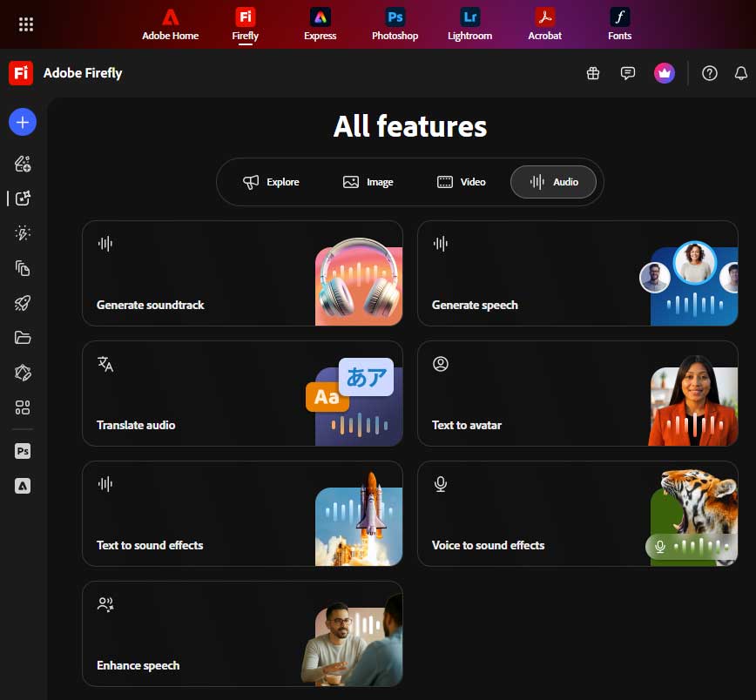Open the notifications bell
The image size is (756, 700).
click(741, 73)
